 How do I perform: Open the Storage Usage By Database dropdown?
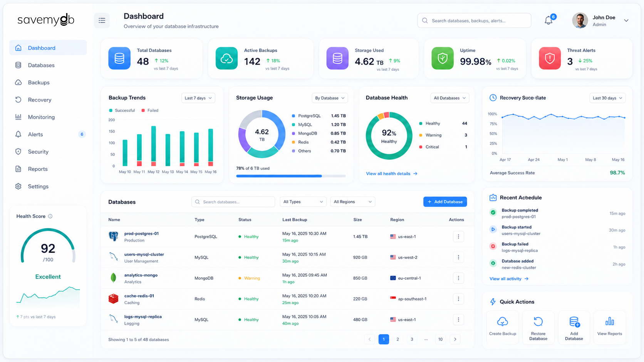coord(330,98)
